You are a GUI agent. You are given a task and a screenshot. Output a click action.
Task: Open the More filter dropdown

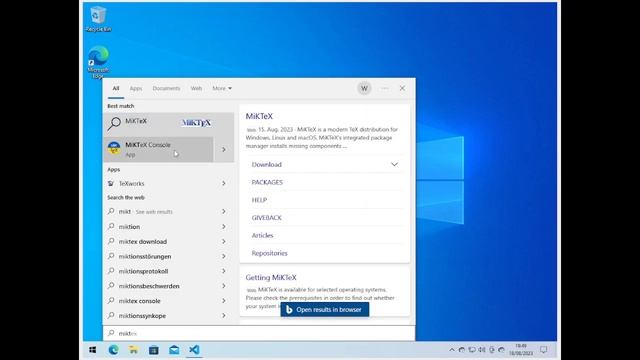pos(222,88)
